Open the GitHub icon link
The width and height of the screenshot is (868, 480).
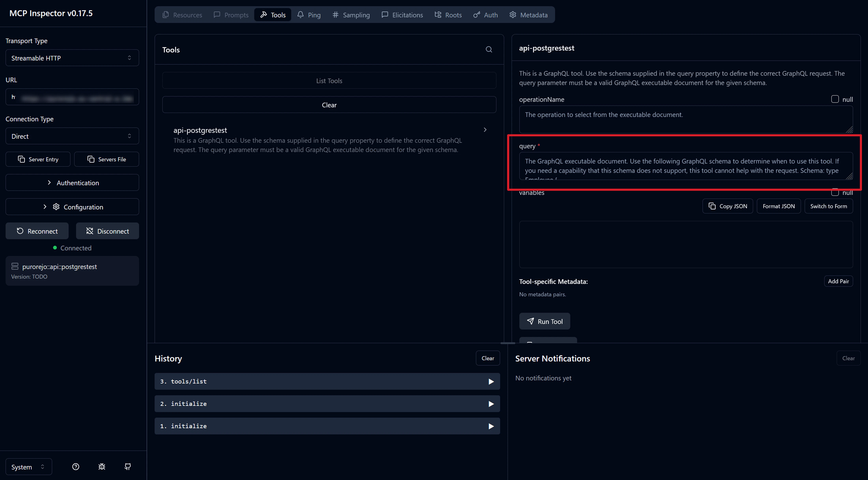(128, 467)
